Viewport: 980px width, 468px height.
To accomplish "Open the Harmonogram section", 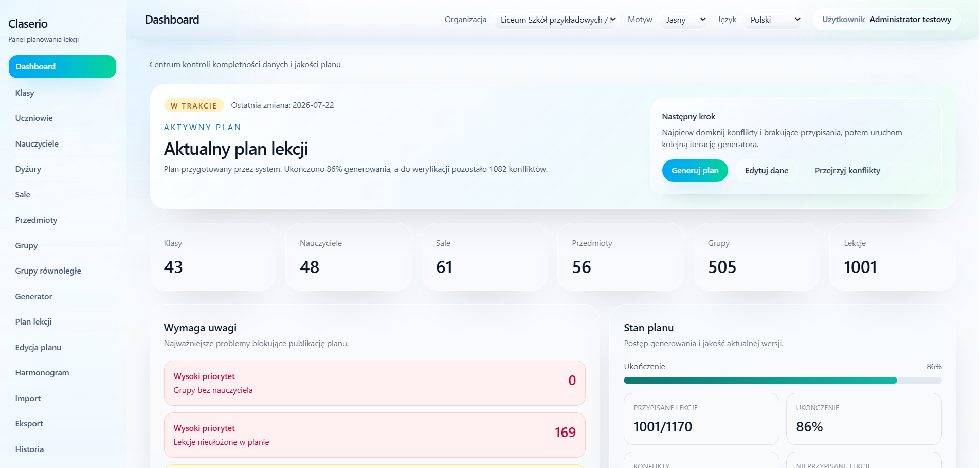I will tap(62, 373).
